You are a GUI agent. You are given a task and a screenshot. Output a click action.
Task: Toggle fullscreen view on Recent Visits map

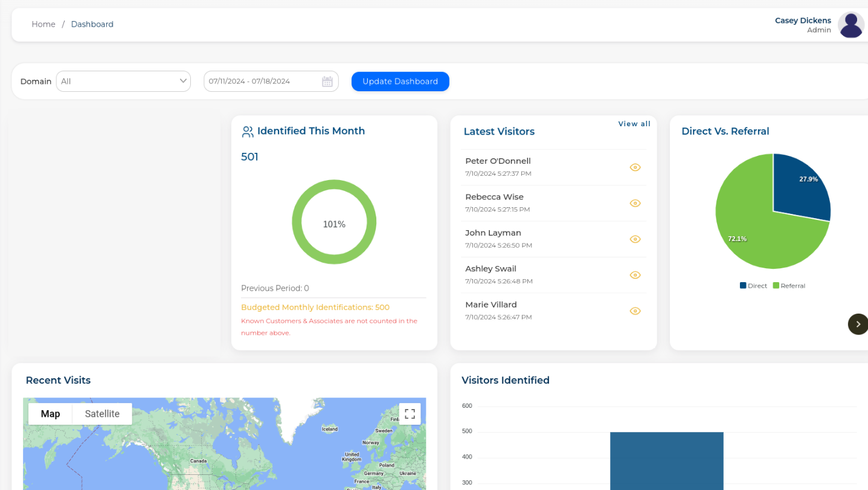pos(410,414)
